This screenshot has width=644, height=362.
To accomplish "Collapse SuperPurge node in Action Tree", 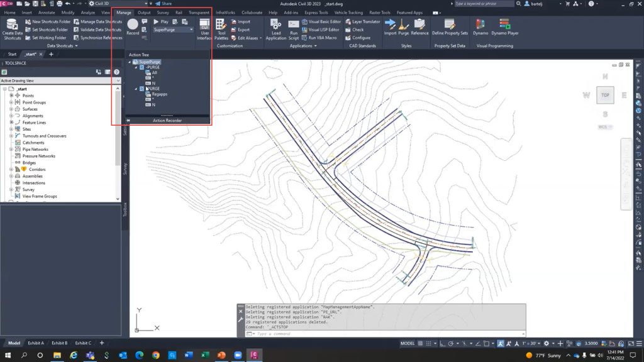I will pos(130,62).
